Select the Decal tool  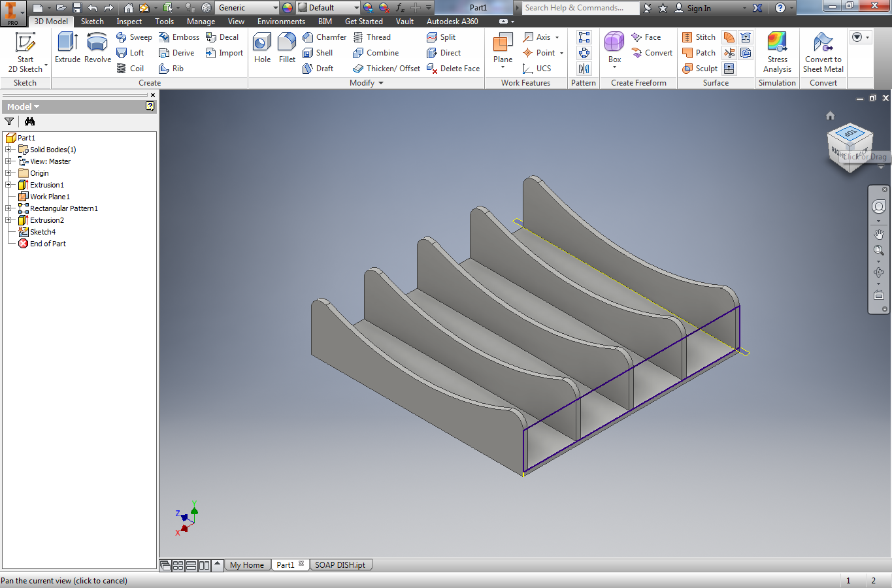(x=222, y=37)
